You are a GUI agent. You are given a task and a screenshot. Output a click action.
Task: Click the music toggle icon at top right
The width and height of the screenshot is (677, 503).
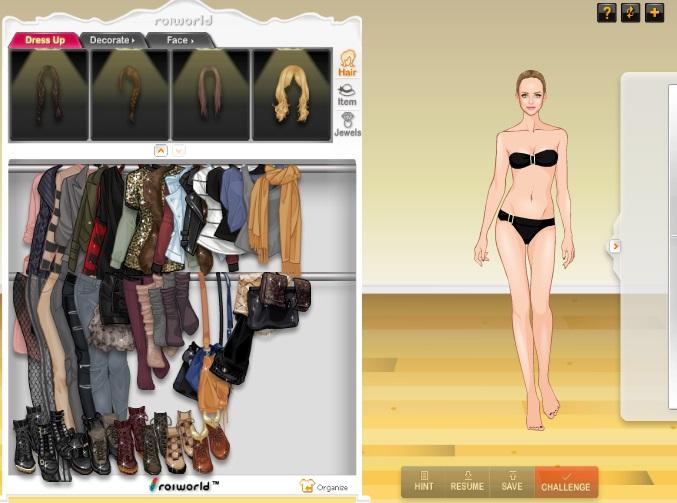[630, 12]
